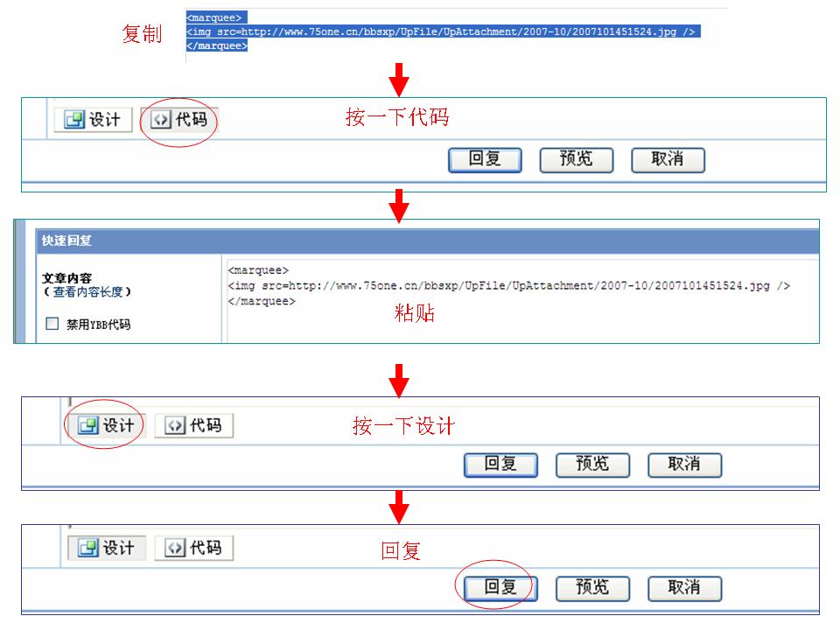
Task: Click the highlighted <marquee> line near 复制
Action: [216, 17]
